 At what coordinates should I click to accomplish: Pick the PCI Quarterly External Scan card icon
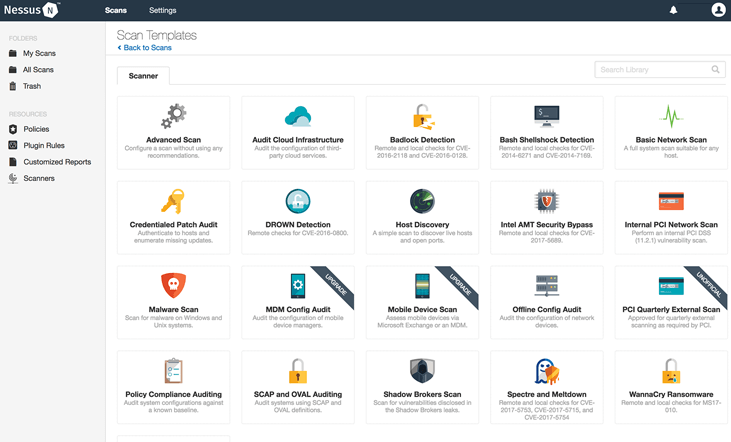[671, 286]
